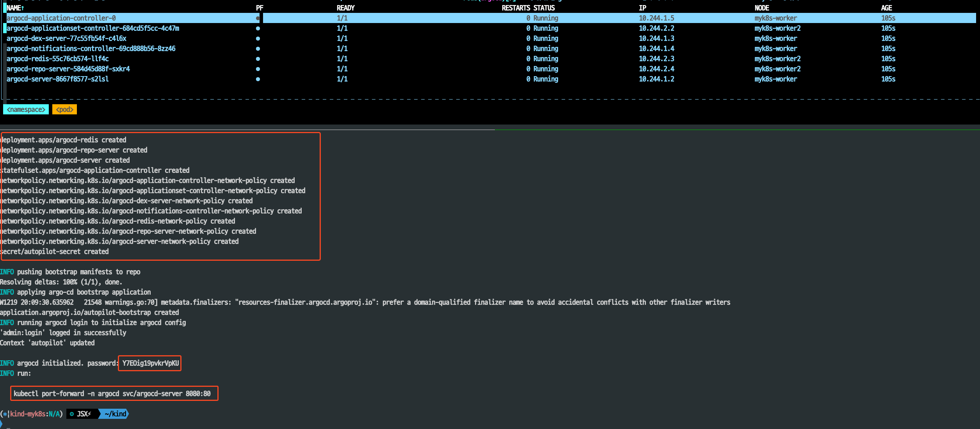The height and width of the screenshot is (429, 980).
Task: Click the STATUS column header
Action: [544, 8]
